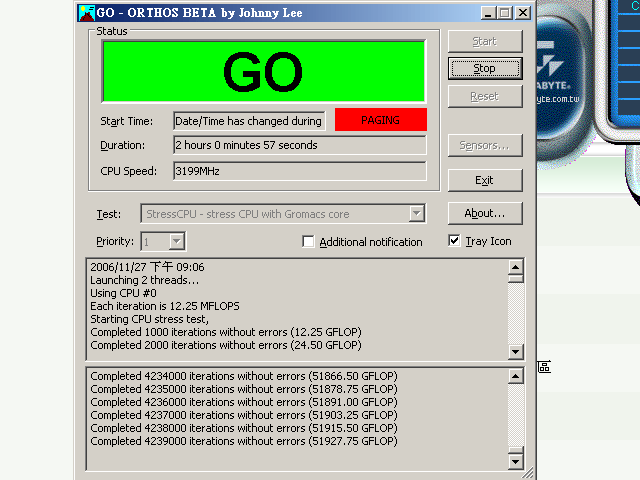Select the 'Completed 4236000 iterations' line

(x=244, y=402)
